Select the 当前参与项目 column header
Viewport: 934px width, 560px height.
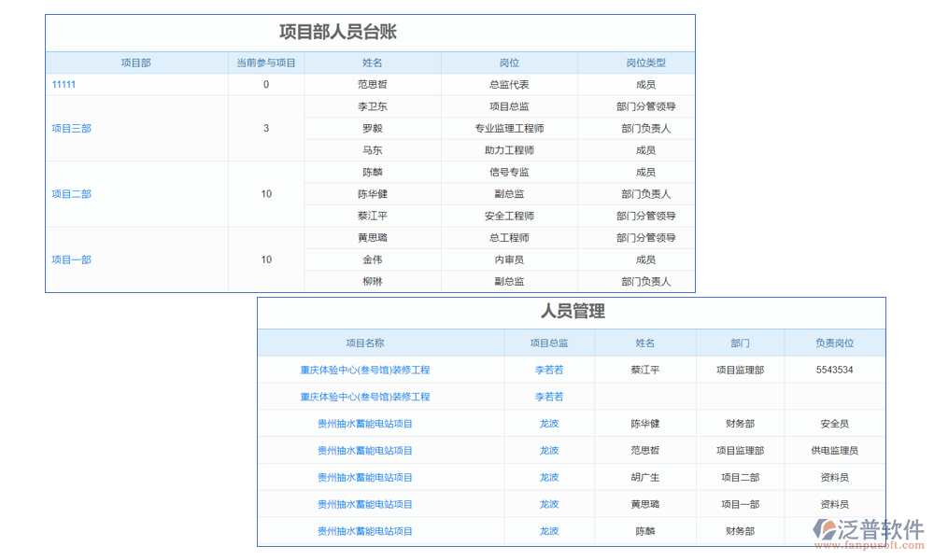(265, 63)
